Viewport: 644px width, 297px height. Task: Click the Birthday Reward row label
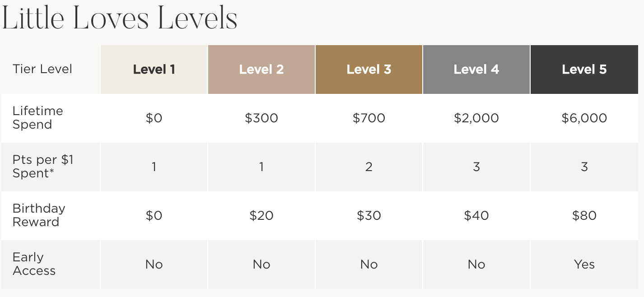tap(39, 215)
